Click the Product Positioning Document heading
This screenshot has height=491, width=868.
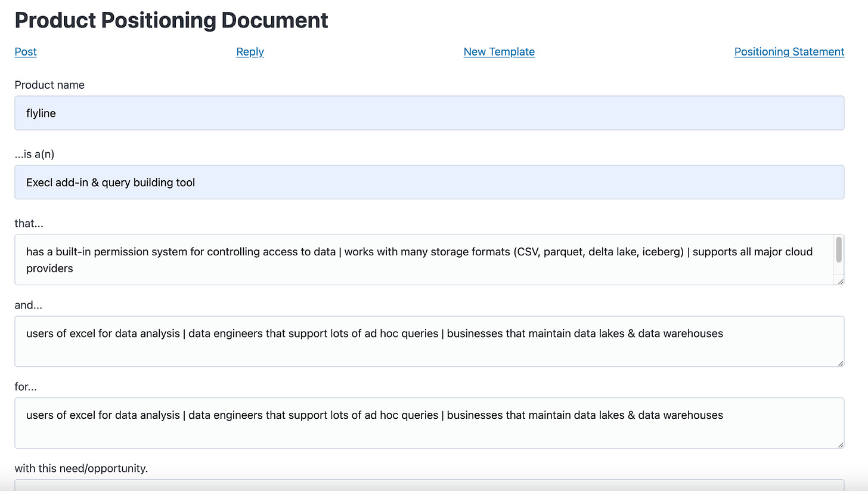[x=171, y=20]
